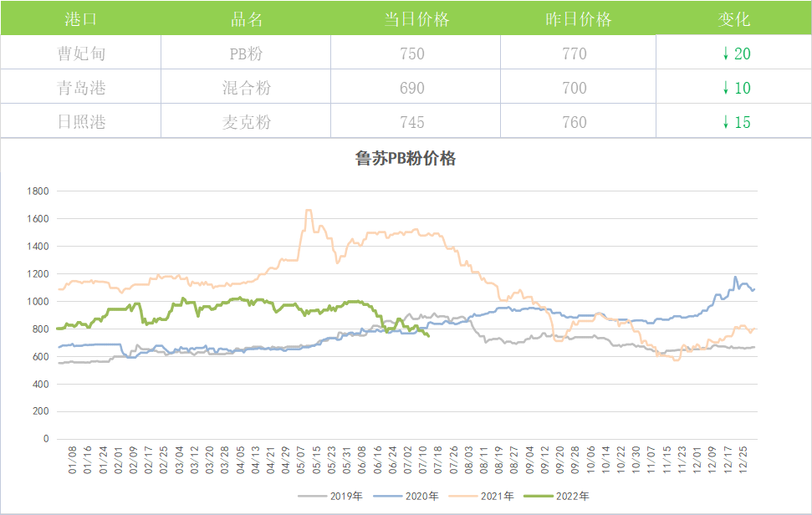Image resolution: width=812 pixels, height=515 pixels.
Task: Click the 混合粉 product cell
Action: pyautogui.click(x=246, y=88)
